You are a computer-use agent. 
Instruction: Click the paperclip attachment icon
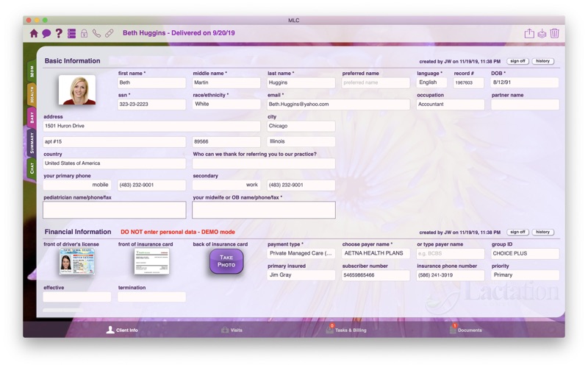pyautogui.click(x=109, y=33)
